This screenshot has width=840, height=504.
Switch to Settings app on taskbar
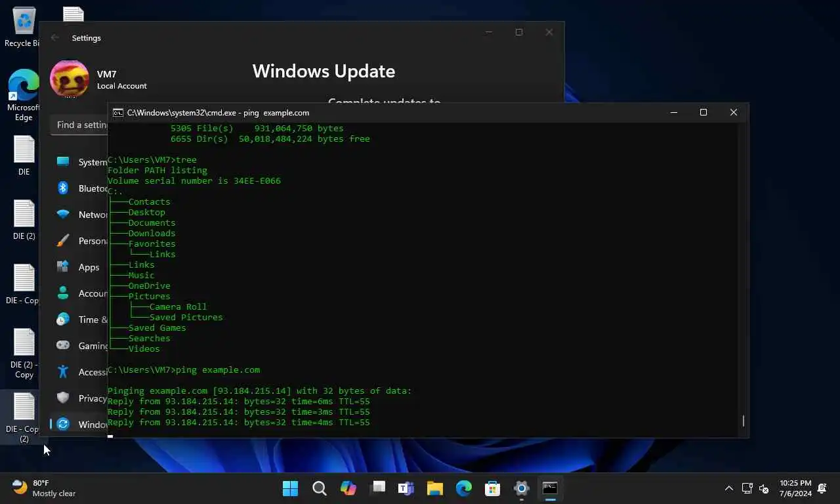click(x=522, y=488)
